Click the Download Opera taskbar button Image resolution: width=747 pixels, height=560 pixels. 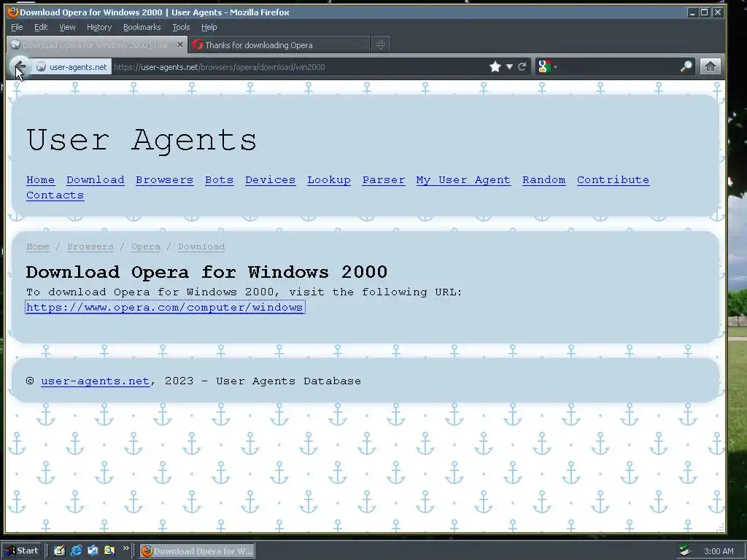coord(197,551)
